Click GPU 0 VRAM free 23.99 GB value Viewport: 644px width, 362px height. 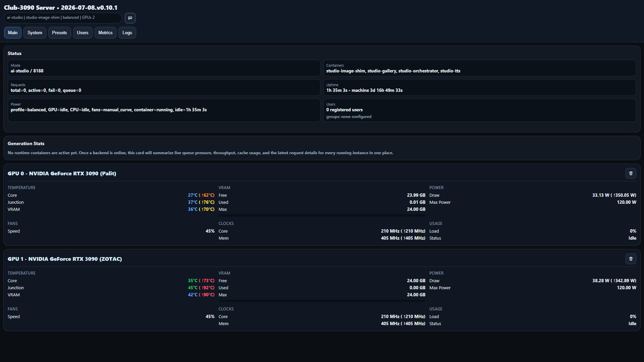[416, 195]
